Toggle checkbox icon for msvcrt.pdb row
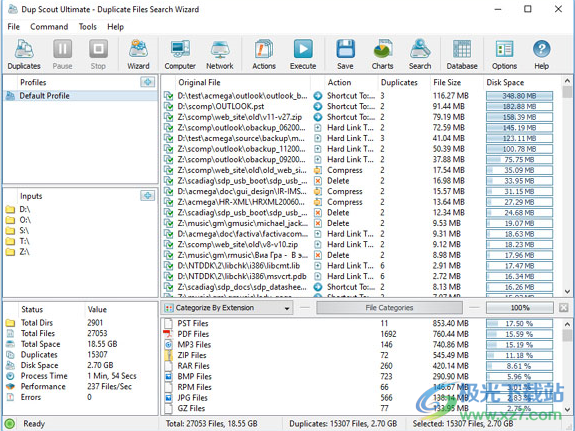The image size is (575, 431). click(168, 277)
